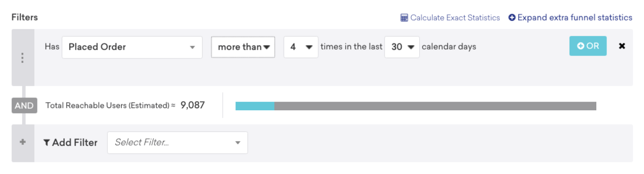Open the Placed Order event dropdown
644x174 pixels.
132,47
